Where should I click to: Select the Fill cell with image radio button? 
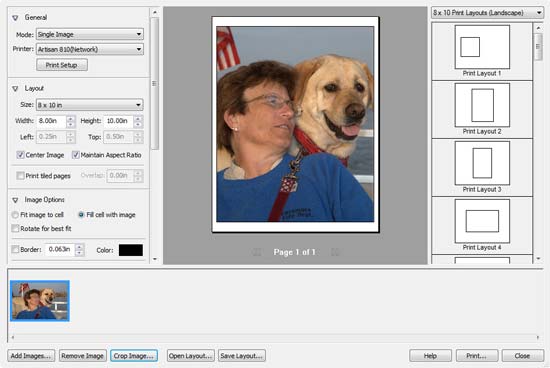tap(81, 215)
